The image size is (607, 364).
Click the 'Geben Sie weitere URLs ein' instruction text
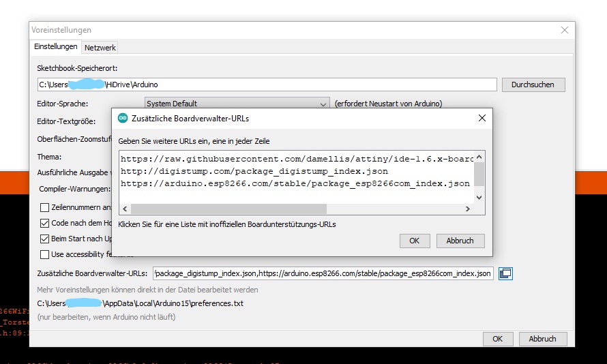coord(194,141)
